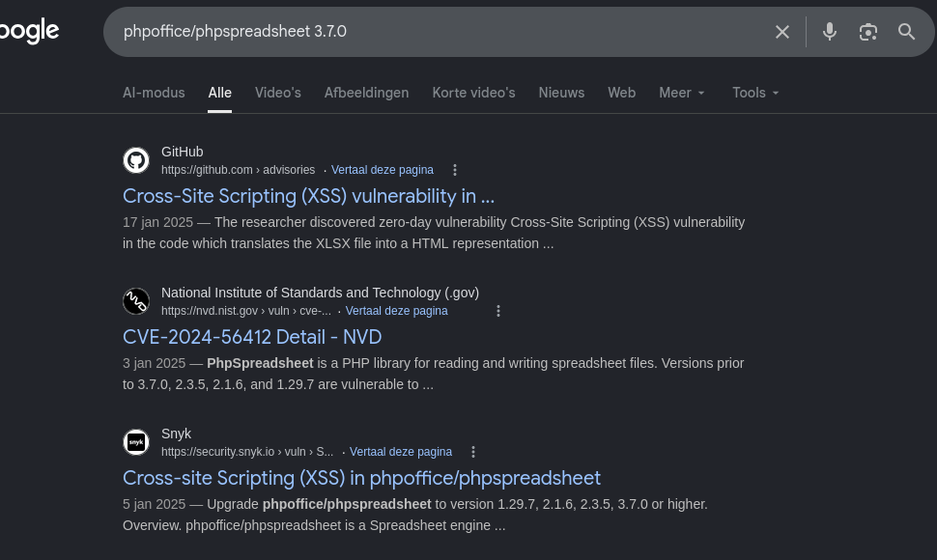Viewport: 937px width, 560px height.
Task: Switch to the Afbeeldingen tab
Action: pyautogui.click(x=366, y=93)
